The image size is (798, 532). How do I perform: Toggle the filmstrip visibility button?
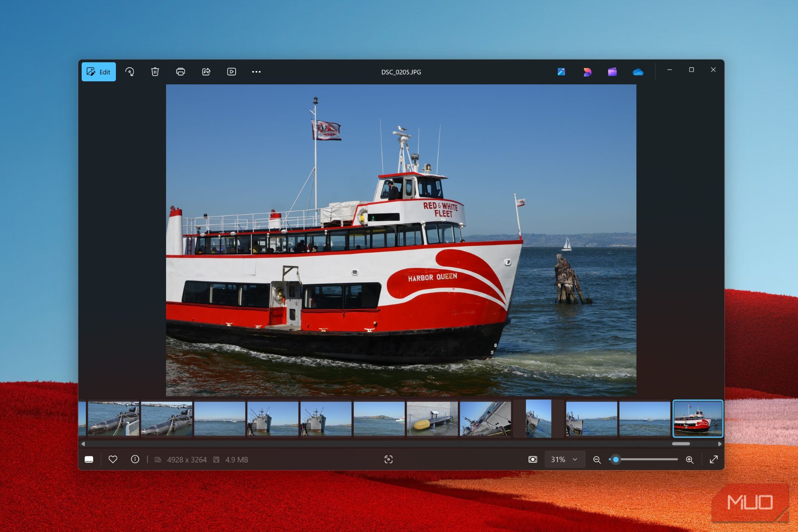point(89,459)
